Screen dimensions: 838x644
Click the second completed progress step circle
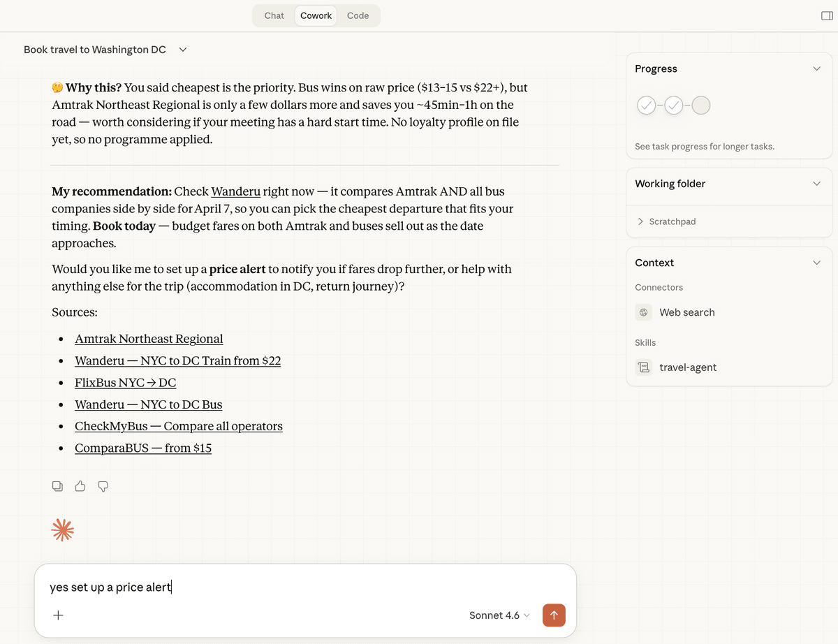(674, 105)
